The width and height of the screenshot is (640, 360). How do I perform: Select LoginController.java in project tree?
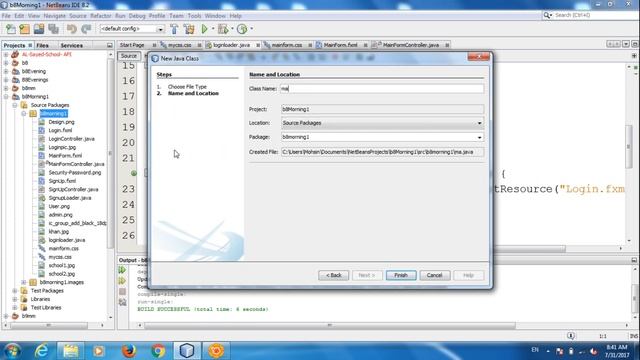71,139
